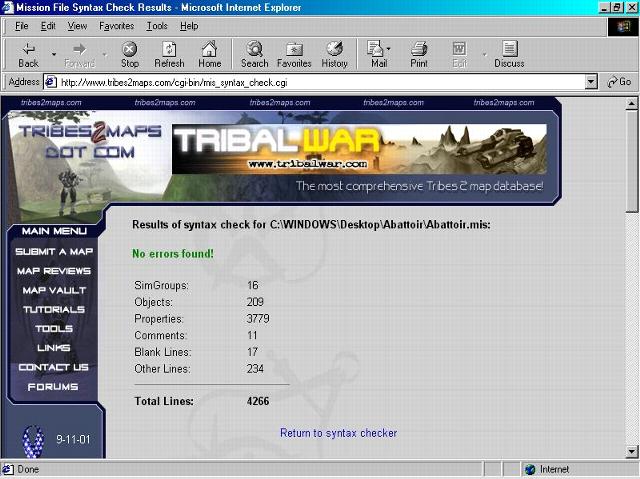Show browsing History icon
This screenshot has height=479, width=640.
tap(334, 54)
